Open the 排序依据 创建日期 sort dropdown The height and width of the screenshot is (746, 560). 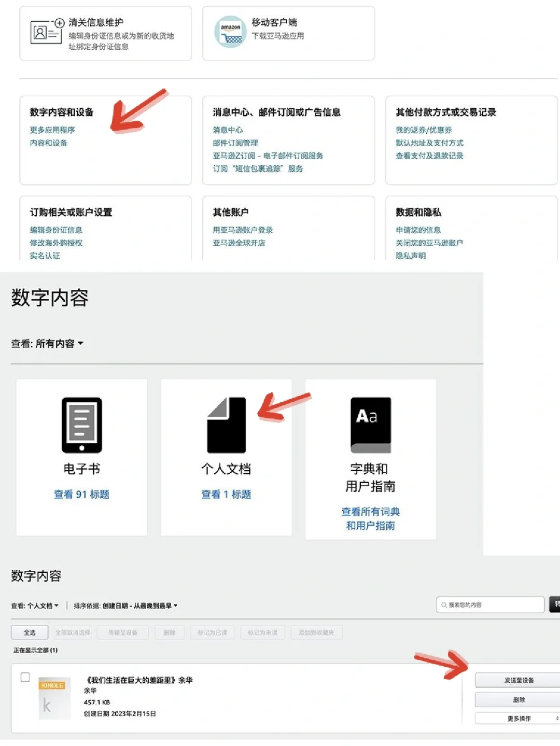point(125,606)
